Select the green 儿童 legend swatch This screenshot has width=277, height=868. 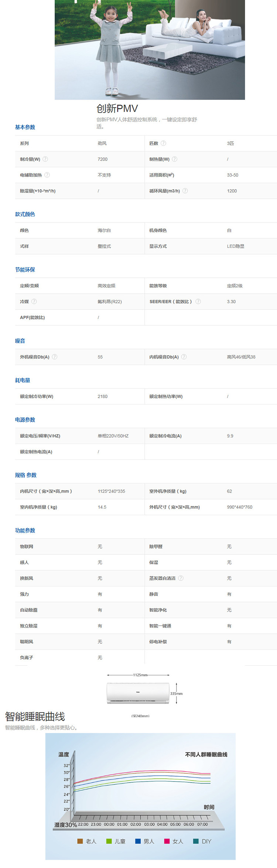(x=109, y=841)
